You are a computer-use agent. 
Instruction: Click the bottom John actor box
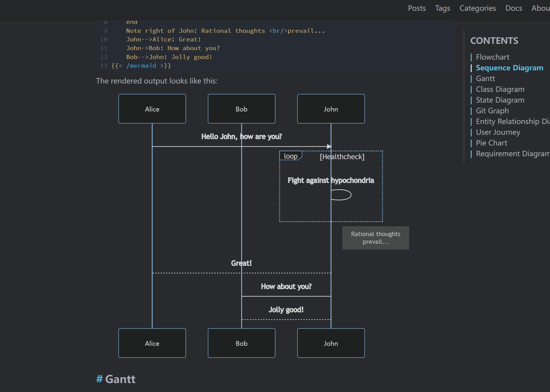[x=331, y=343]
